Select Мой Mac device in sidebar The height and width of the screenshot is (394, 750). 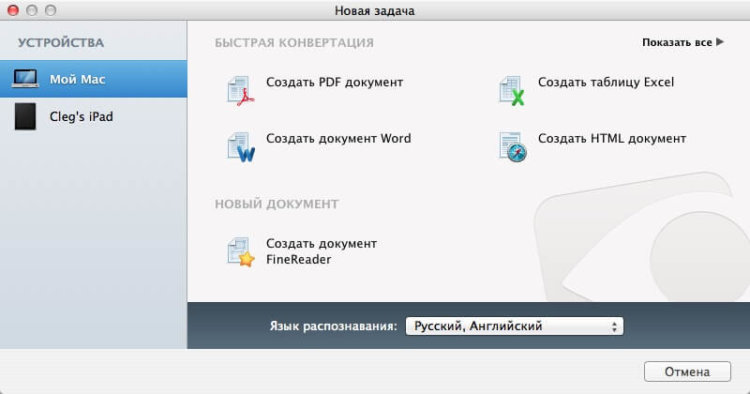point(93,79)
